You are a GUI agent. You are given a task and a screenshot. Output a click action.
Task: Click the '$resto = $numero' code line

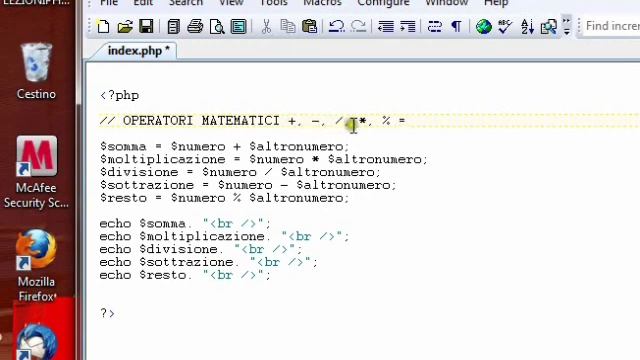pos(224,198)
